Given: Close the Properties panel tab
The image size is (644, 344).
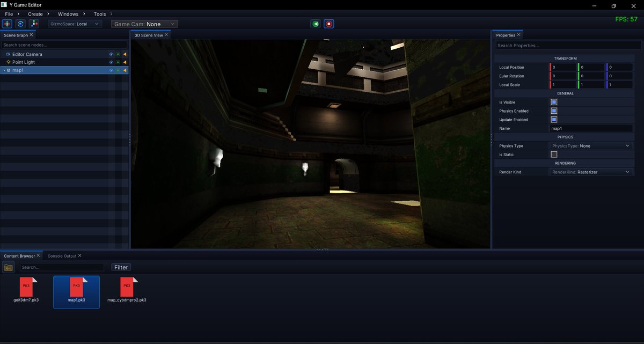Looking at the screenshot, I should pos(518,35).
